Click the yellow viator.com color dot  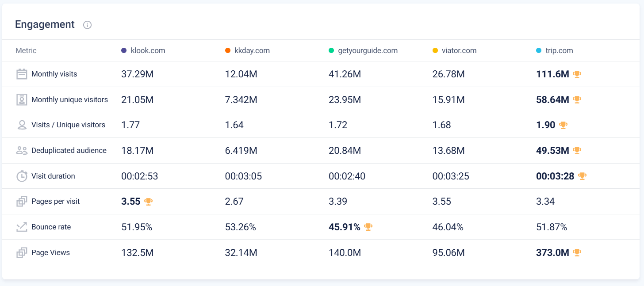point(435,50)
